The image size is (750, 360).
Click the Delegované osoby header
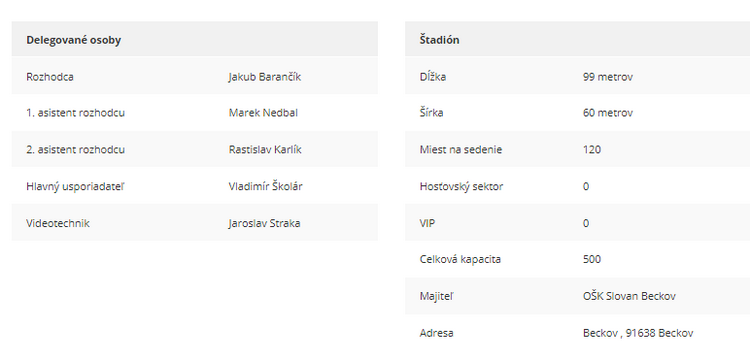[x=74, y=40]
